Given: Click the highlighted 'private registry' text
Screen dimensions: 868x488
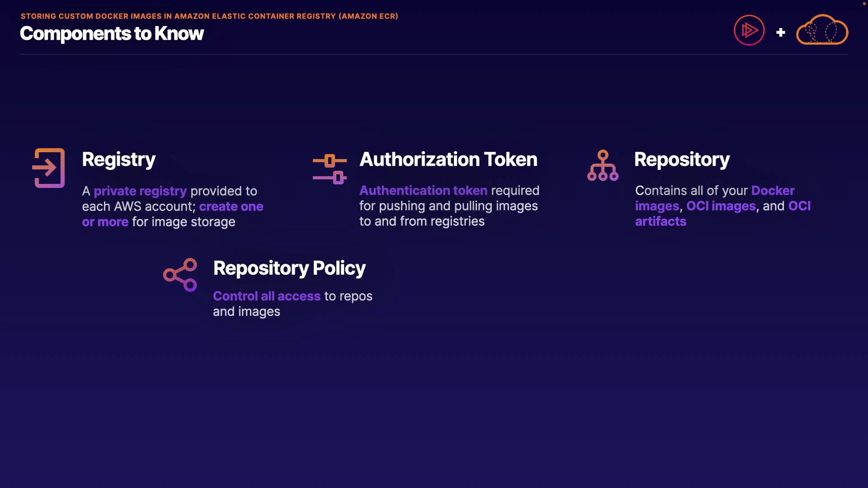Looking at the screenshot, I should (x=140, y=191).
